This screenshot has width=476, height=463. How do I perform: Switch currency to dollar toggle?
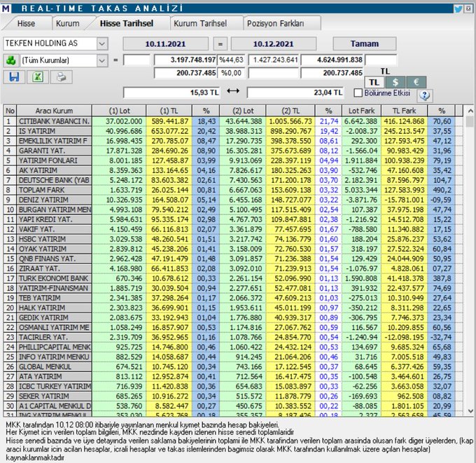tap(395, 83)
